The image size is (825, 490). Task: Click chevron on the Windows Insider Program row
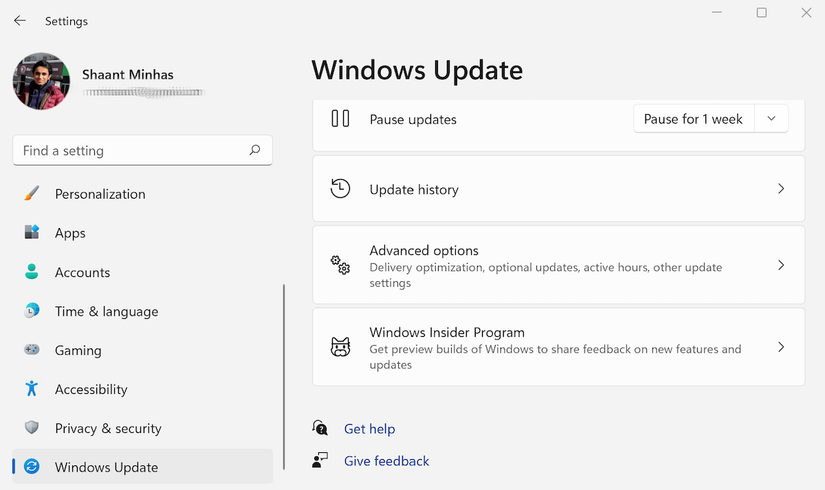(x=781, y=347)
